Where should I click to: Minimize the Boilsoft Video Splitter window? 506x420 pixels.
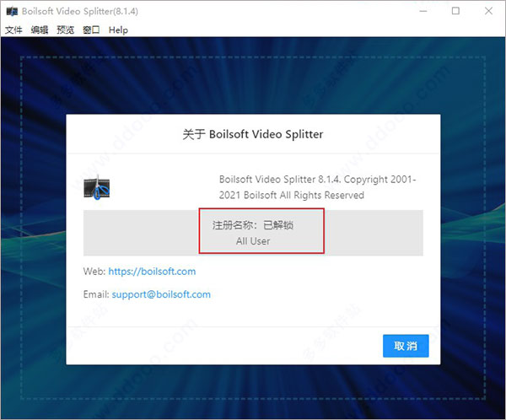pos(423,11)
